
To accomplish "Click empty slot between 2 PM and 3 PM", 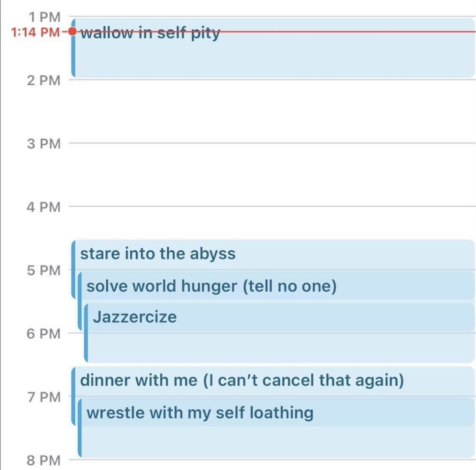I will (271, 111).
